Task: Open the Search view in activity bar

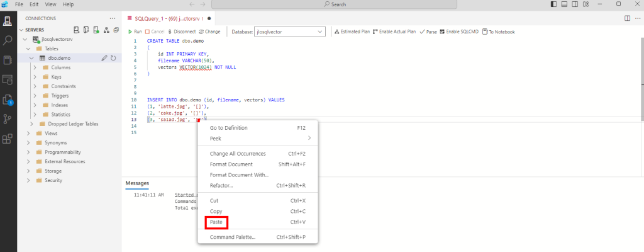Action: tap(8, 40)
